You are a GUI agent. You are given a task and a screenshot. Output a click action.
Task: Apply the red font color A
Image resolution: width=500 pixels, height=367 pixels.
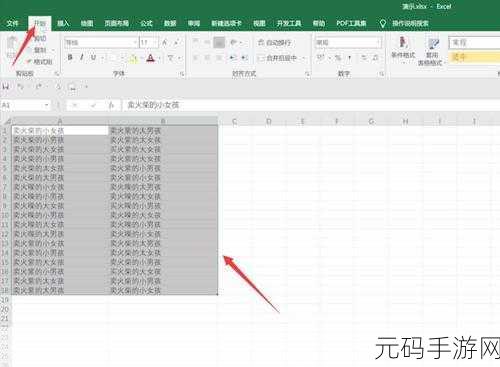(x=151, y=59)
